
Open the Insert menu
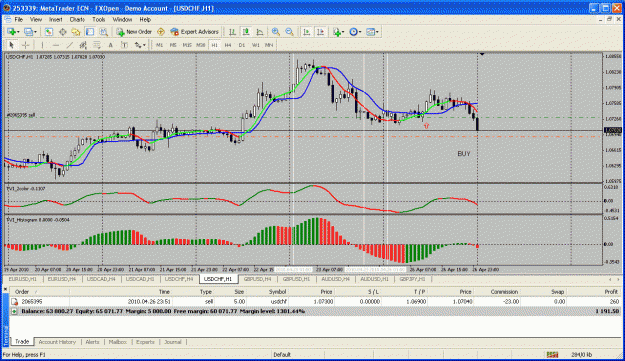55,20
